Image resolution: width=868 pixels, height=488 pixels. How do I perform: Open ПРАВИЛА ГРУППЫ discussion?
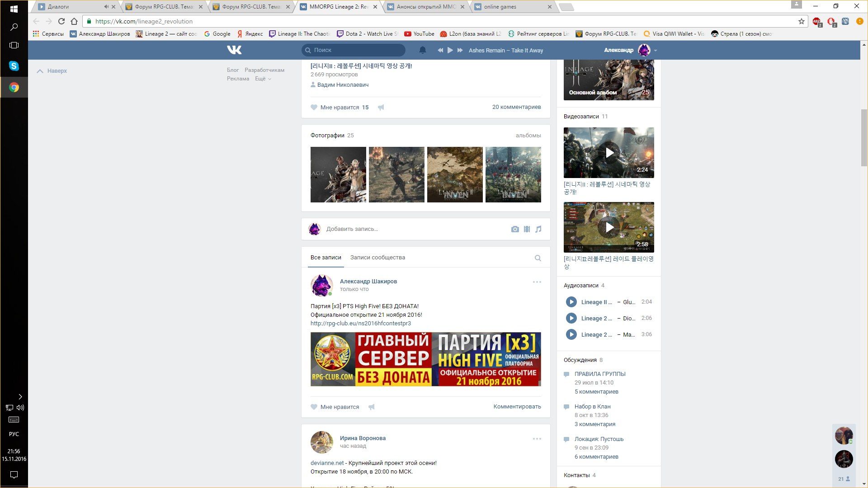(599, 374)
